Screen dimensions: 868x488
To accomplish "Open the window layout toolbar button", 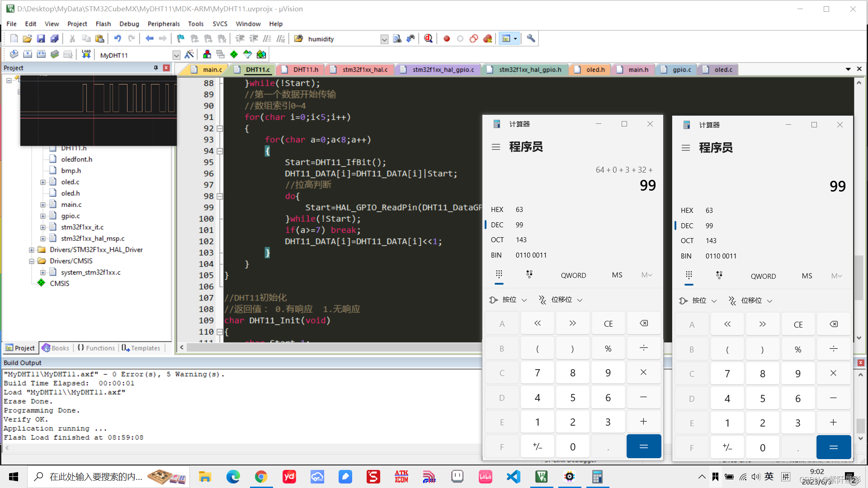I will coord(509,39).
